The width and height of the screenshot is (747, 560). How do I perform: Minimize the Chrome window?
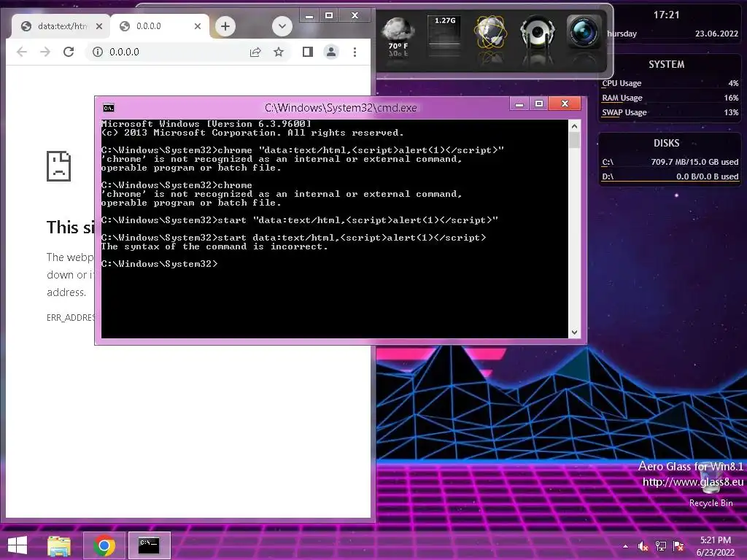click(x=309, y=16)
